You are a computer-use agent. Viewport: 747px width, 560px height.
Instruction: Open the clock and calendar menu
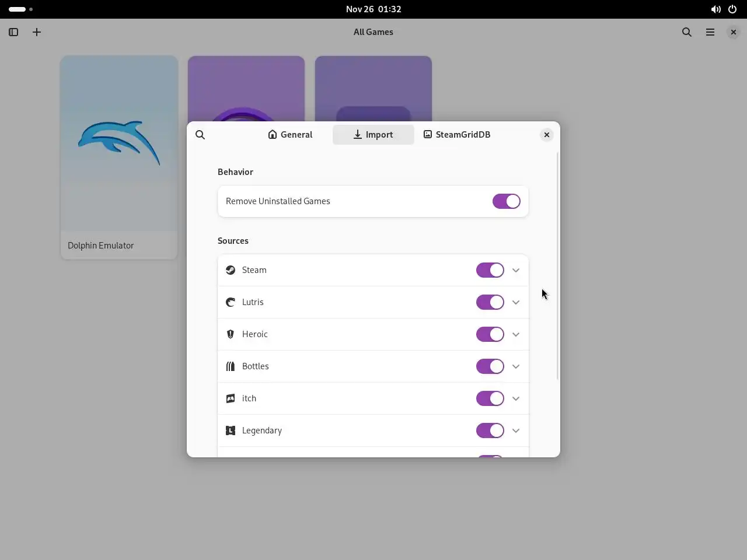(373, 9)
